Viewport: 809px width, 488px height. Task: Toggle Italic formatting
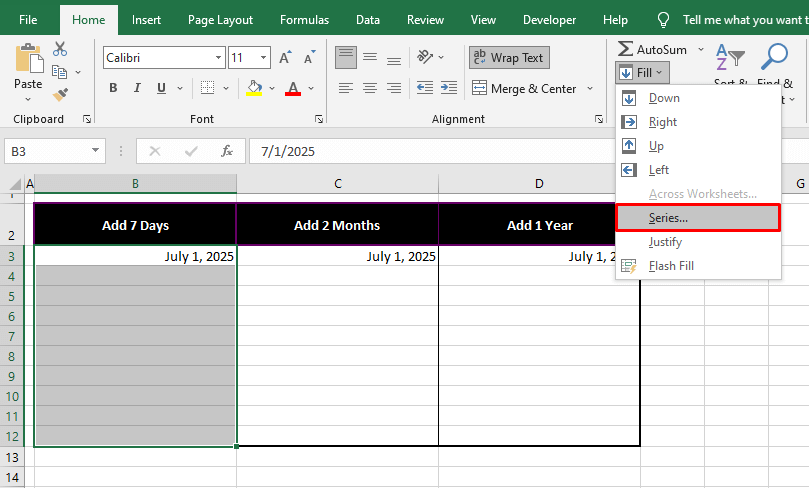pyautogui.click(x=137, y=88)
